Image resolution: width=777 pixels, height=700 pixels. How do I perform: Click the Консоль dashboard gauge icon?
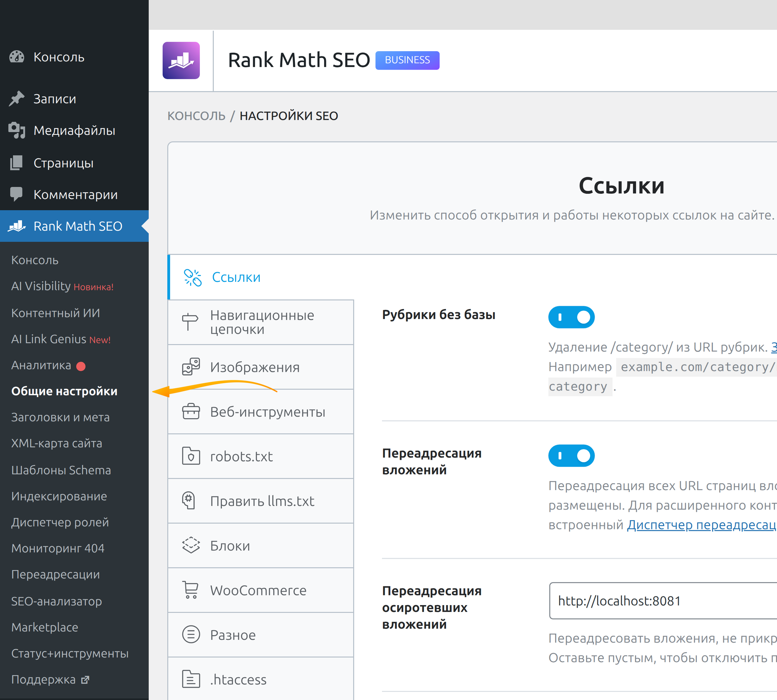(17, 57)
